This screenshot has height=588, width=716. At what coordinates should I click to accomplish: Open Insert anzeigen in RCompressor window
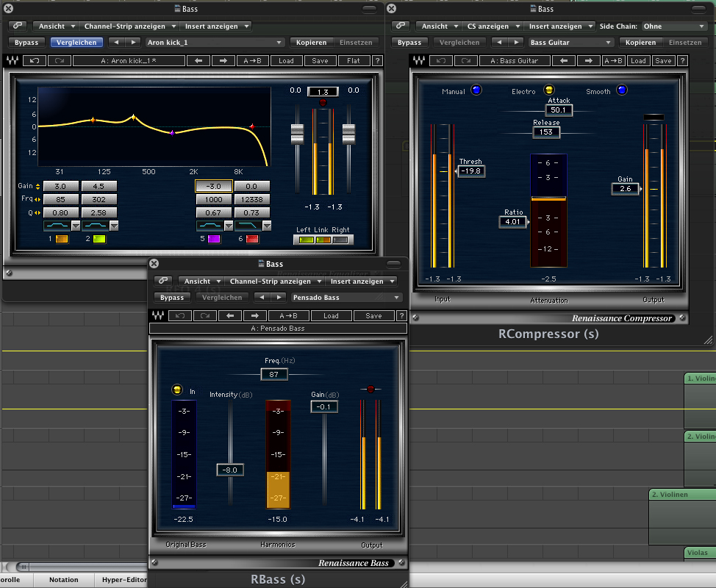pyautogui.click(x=559, y=26)
